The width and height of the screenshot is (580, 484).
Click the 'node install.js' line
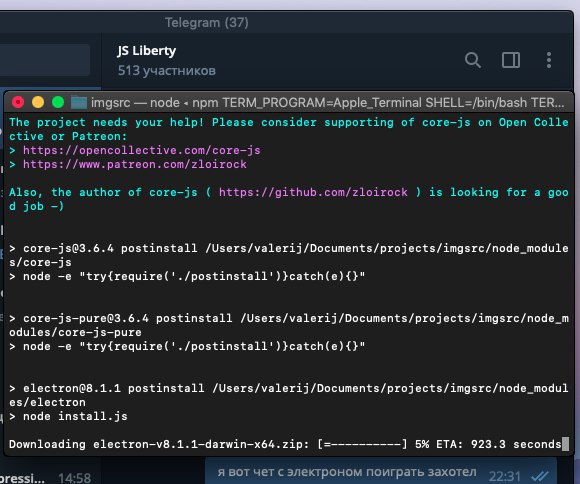click(68, 416)
